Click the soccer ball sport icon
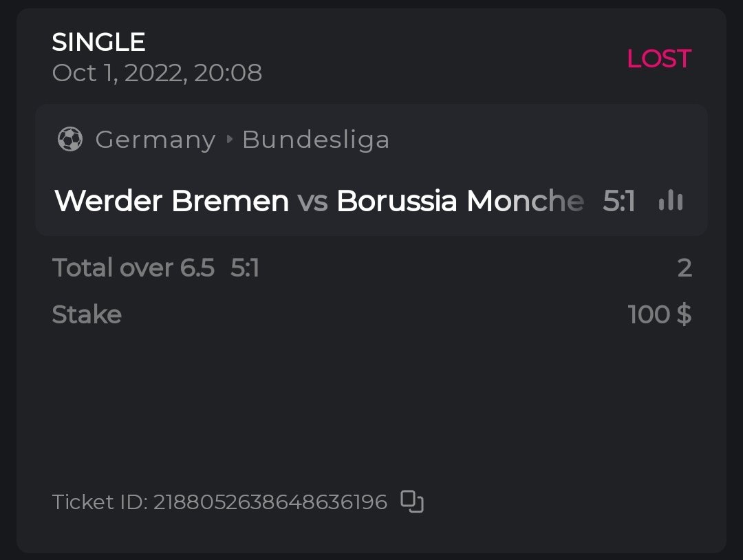Image resolution: width=743 pixels, height=560 pixels. pyautogui.click(x=69, y=140)
